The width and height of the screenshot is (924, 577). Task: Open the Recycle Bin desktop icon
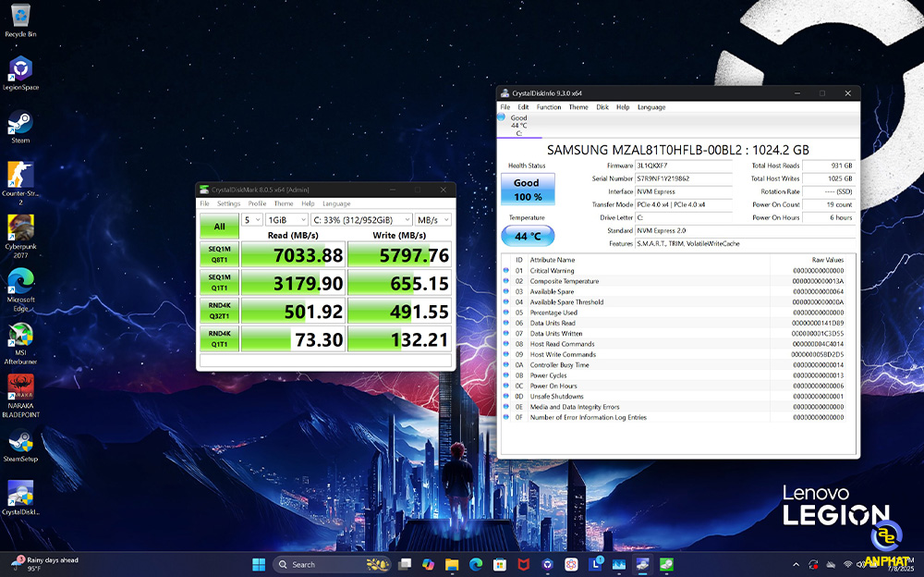tap(20, 20)
